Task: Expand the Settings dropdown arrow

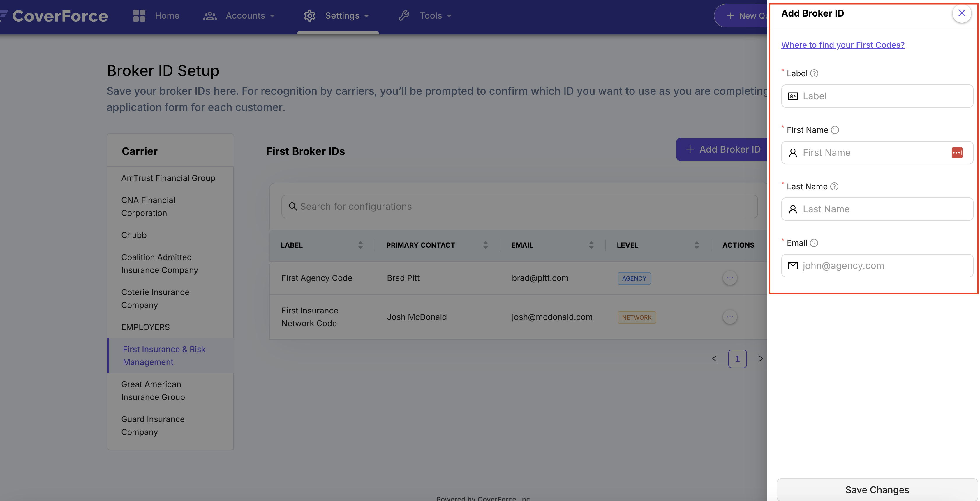Action: coord(366,16)
